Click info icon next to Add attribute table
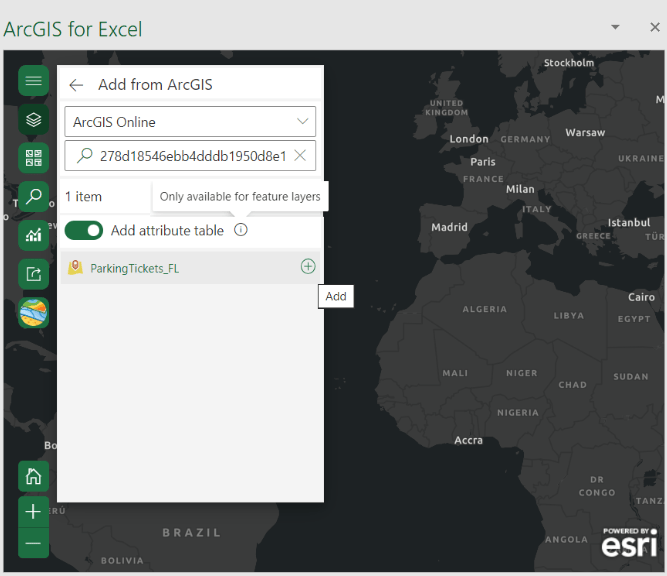This screenshot has height=576, width=667. coord(241,230)
